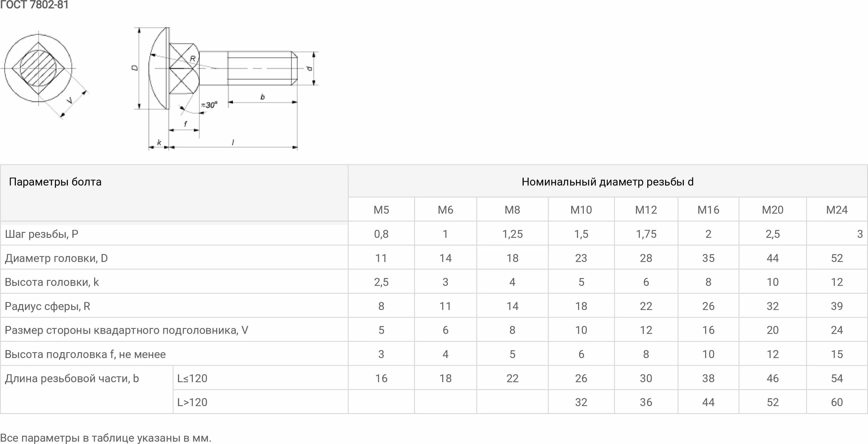Click the ГОСТ 7802-81 heading
This screenshot has height=444, width=868.
point(34,5)
